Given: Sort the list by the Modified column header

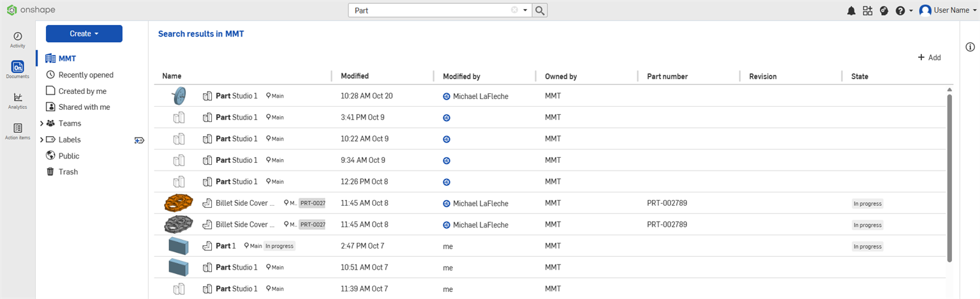Looking at the screenshot, I should pyautogui.click(x=355, y=76).
